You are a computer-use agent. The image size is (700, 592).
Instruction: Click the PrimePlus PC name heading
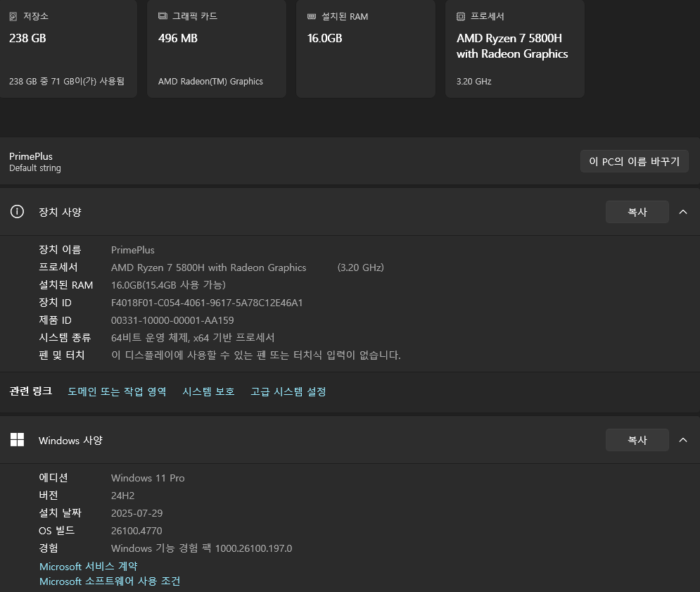31,156
